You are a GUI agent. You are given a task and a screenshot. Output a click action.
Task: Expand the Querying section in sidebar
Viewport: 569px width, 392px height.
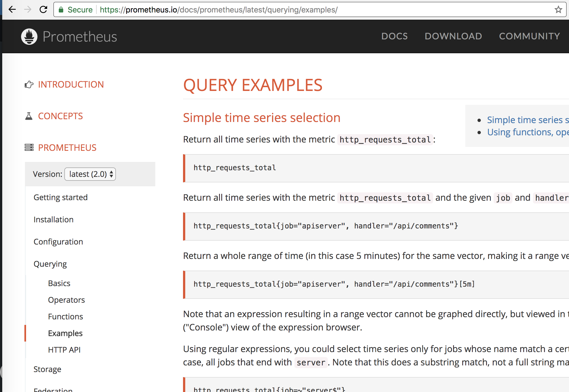[50, 264]
